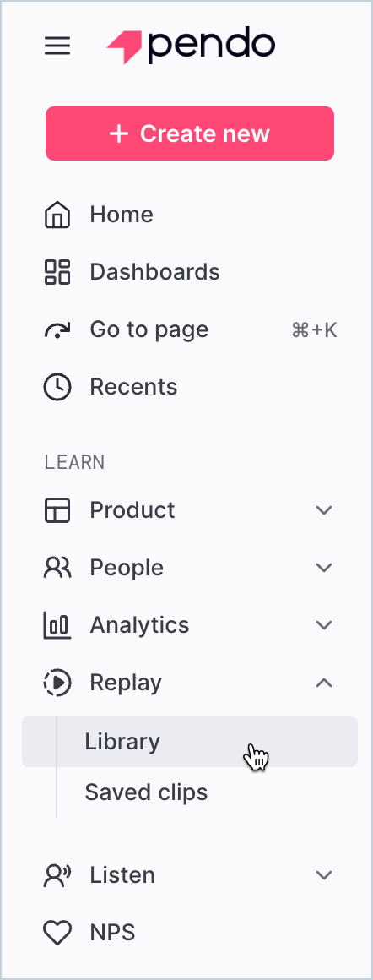Click the Go to page arrow icon

57,330
